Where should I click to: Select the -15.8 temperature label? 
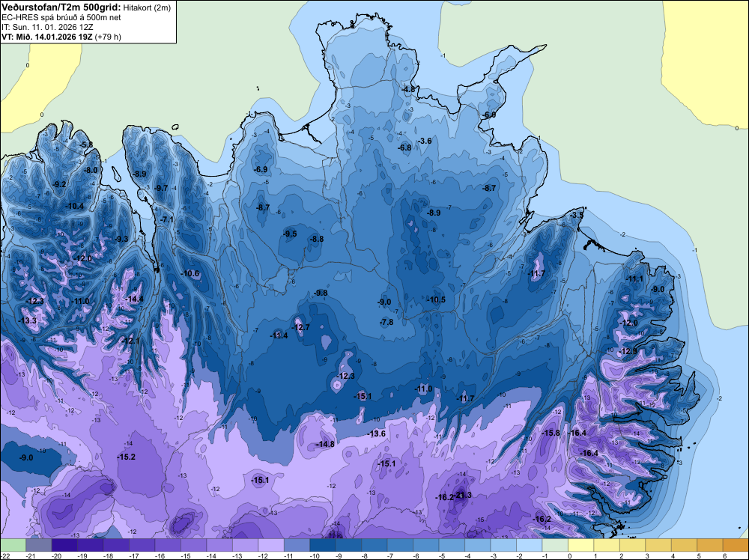pos(551,433)
